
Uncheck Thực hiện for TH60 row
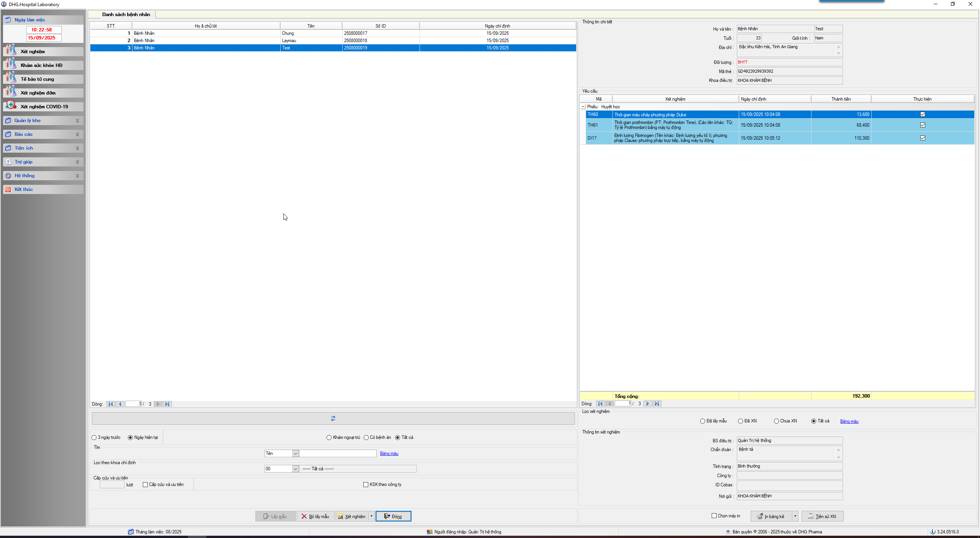(x=923, y=114)
